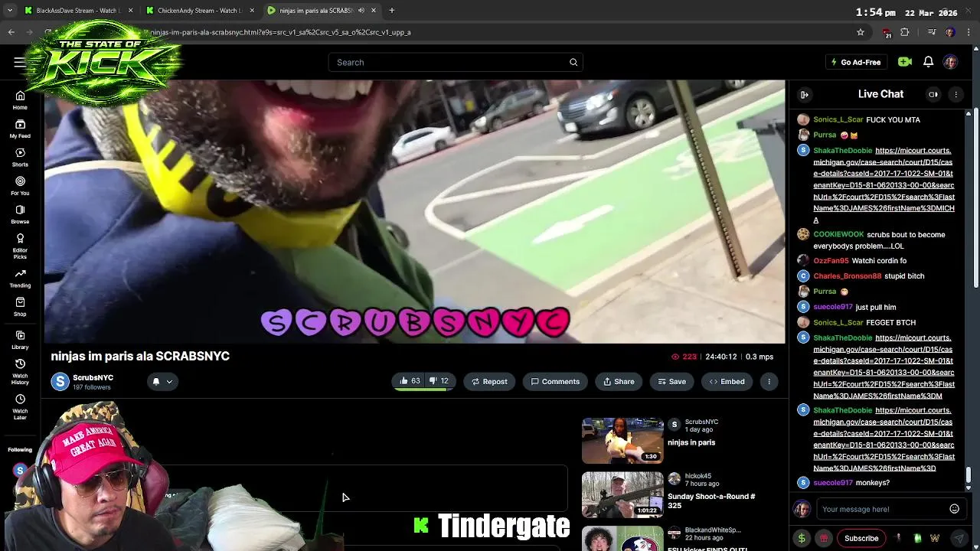Viewport: 980px width, 551px height.
Task: Bookmark this page with the star
Action: click(x=861, y=32)
